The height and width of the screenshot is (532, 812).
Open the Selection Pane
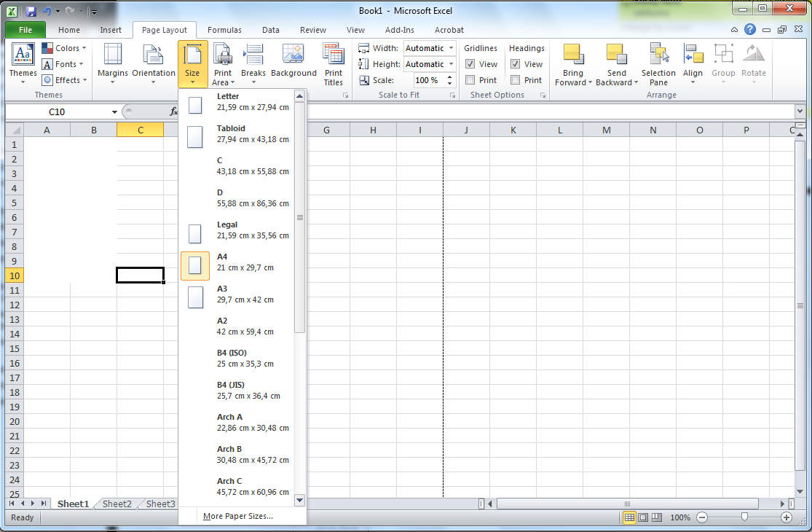(x=659, y=63)
